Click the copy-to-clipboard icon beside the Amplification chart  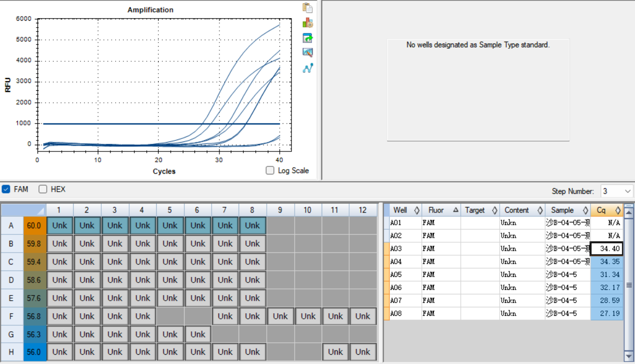click(x=308, y=8)
